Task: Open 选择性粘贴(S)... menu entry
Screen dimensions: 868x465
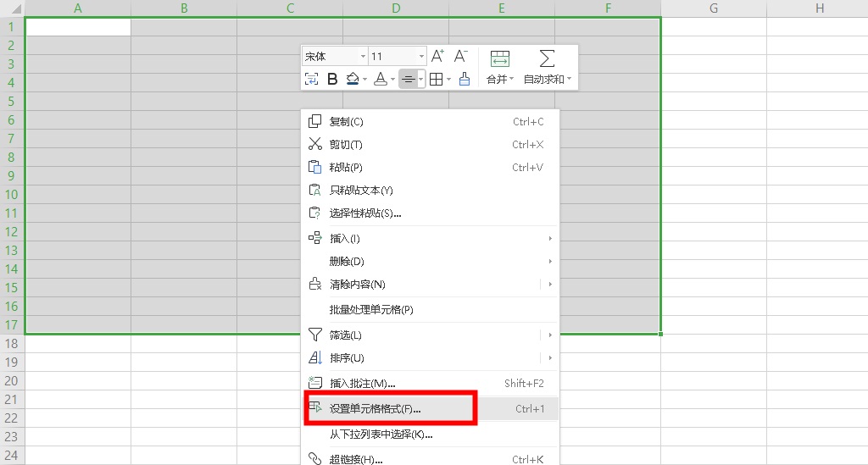Action: 430,213
